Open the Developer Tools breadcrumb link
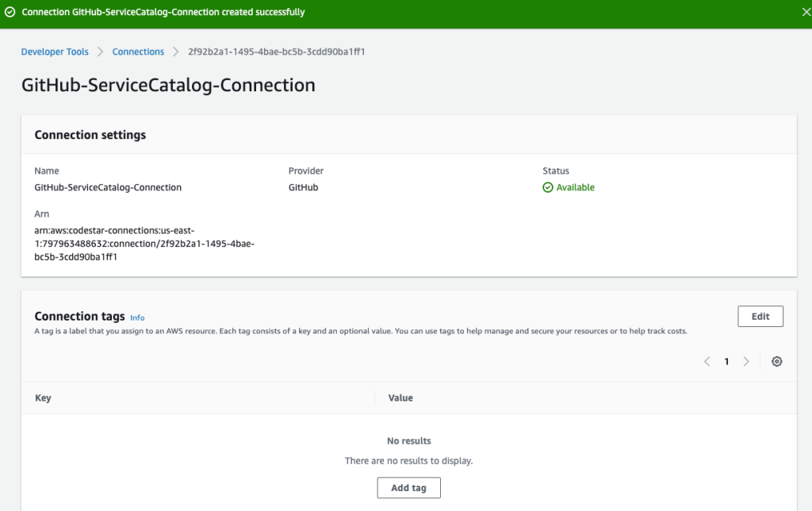Viewport: 812px width, 511px height. pyautogui.click(x=54, y=52)
